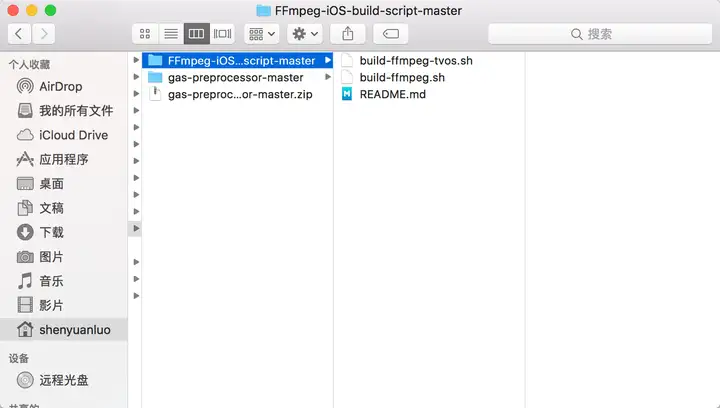Open 桌面 in the sidebar
This screenshot has width=720, height=408.
click(64, 184)
